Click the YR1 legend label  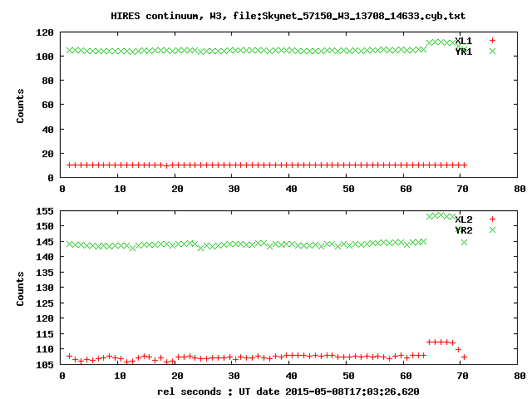pyautogui.click(x=464, y=52)
